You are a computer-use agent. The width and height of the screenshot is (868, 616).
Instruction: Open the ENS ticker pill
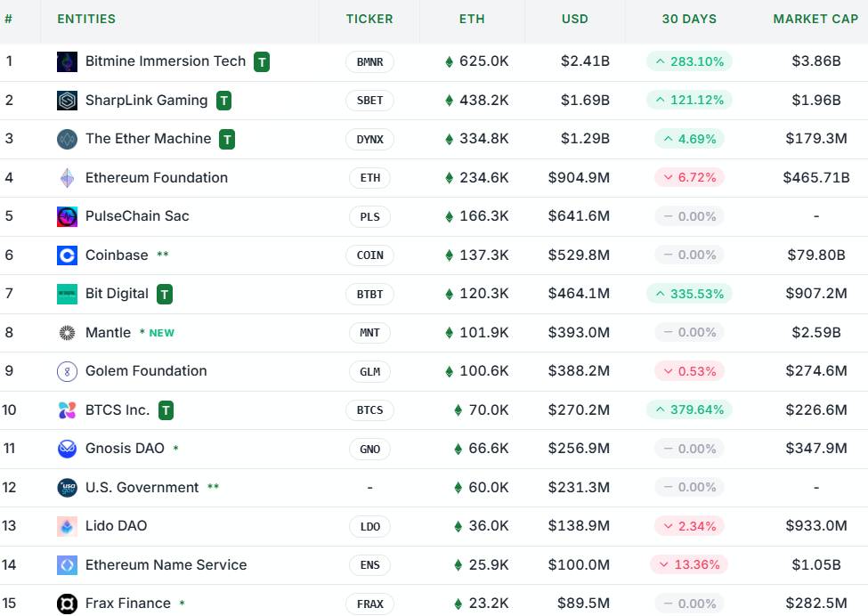point(369,565)
